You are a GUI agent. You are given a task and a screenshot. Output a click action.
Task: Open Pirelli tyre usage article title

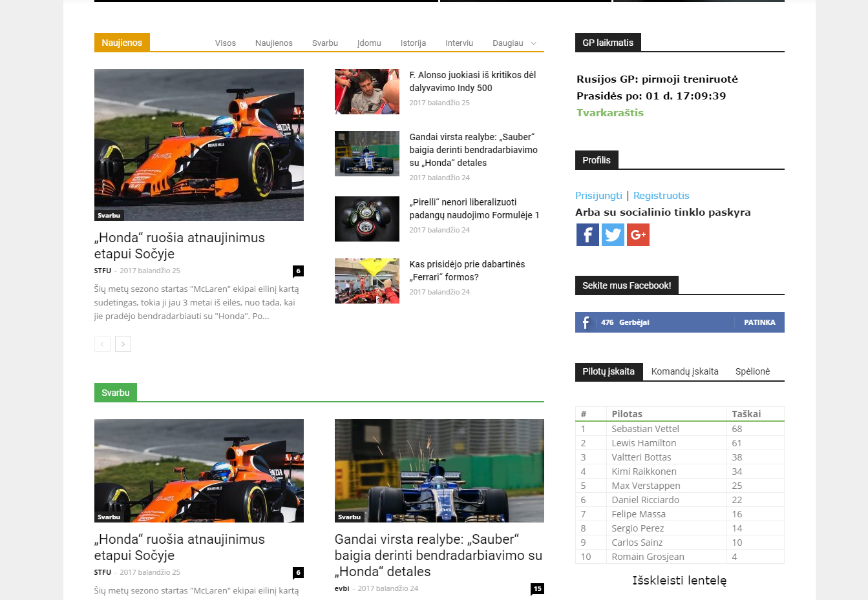[x=474, y=209]
